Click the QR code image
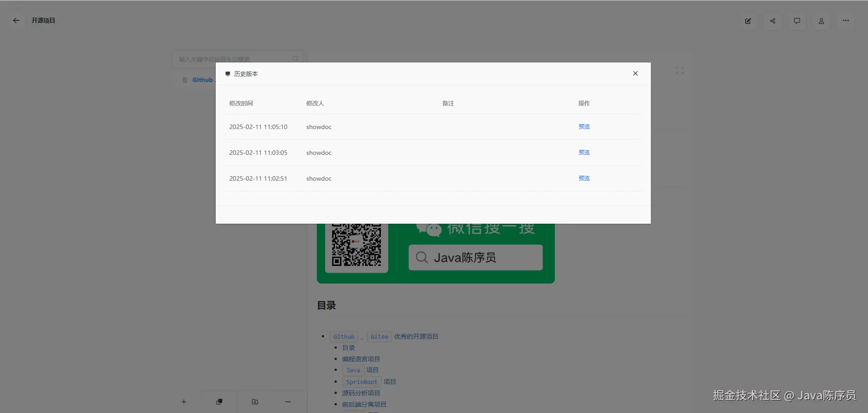 356,245
